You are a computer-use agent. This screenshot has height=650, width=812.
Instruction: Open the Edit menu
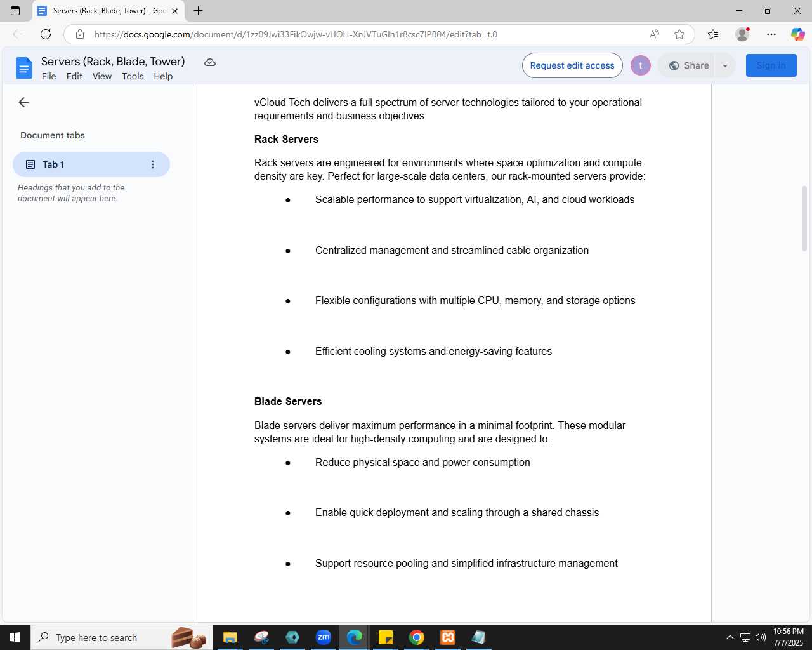tap(74, 76)
